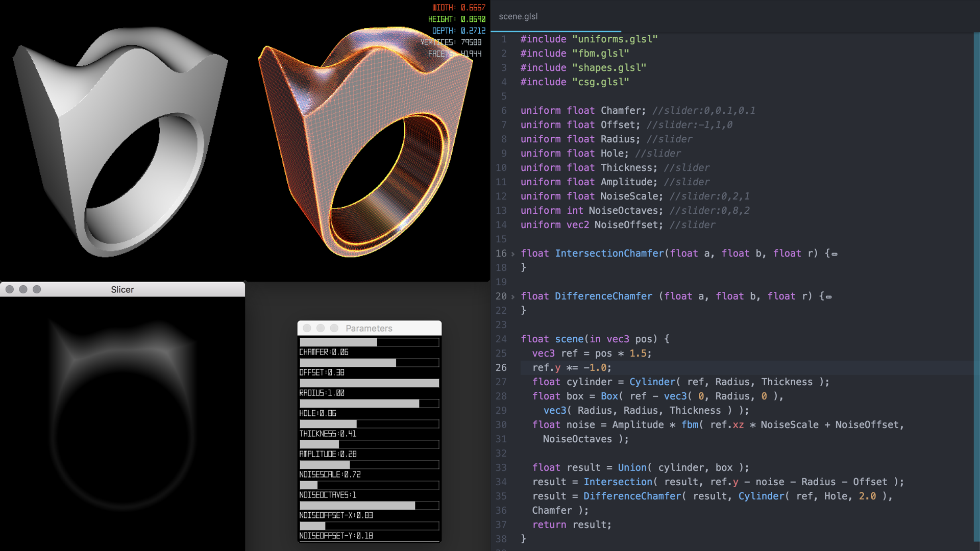The width and height of the screenshot is (980, 551).
Task: Adjust the Offset slider bar
Action: point(369,363)
